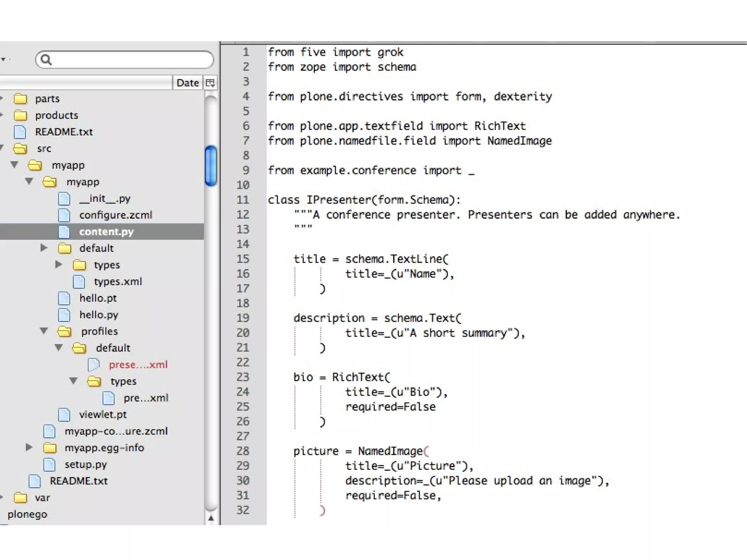The image size is (747, 560).
Task: Expand the default folder under content.py
Action: point(44,248)
